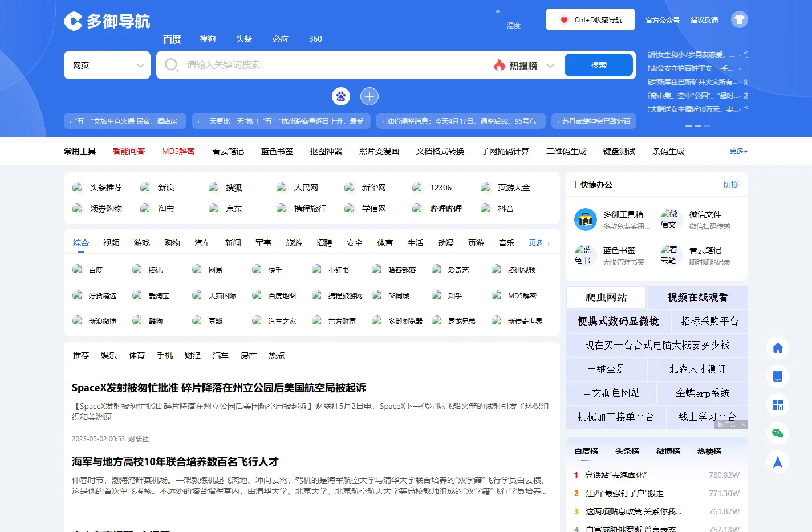The height and width of the screenshot is (532, 812).
Task: Open the 官方公众号 link
Action: (663, 20)
